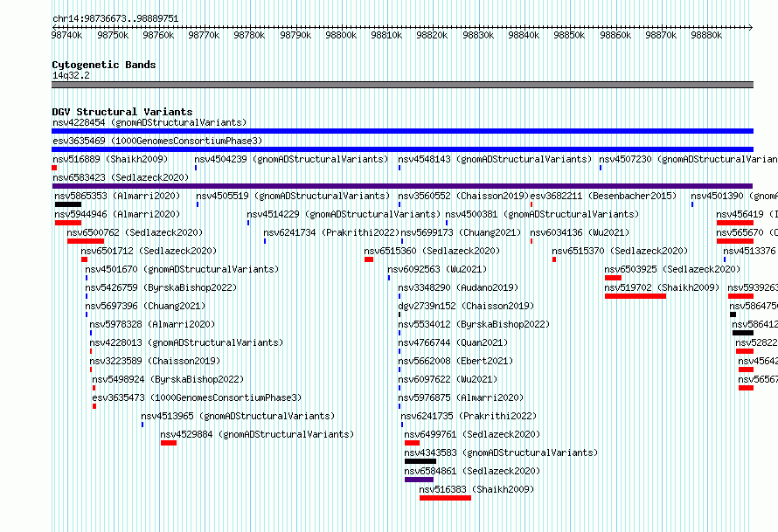The image size is (778, 532).
Task: Click nsv5699173 (Chuang2021) label
Action: [x=461, y=232]
